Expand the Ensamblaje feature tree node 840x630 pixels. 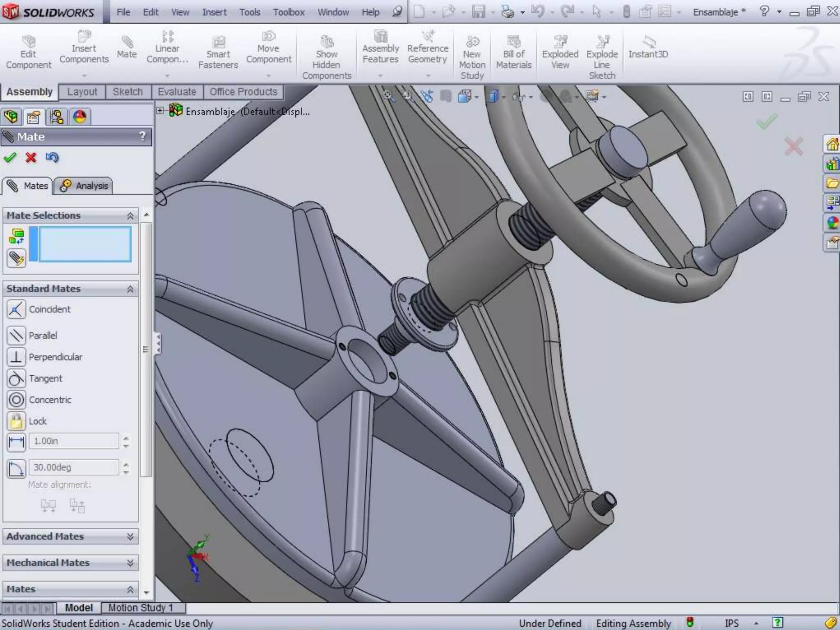160,111
